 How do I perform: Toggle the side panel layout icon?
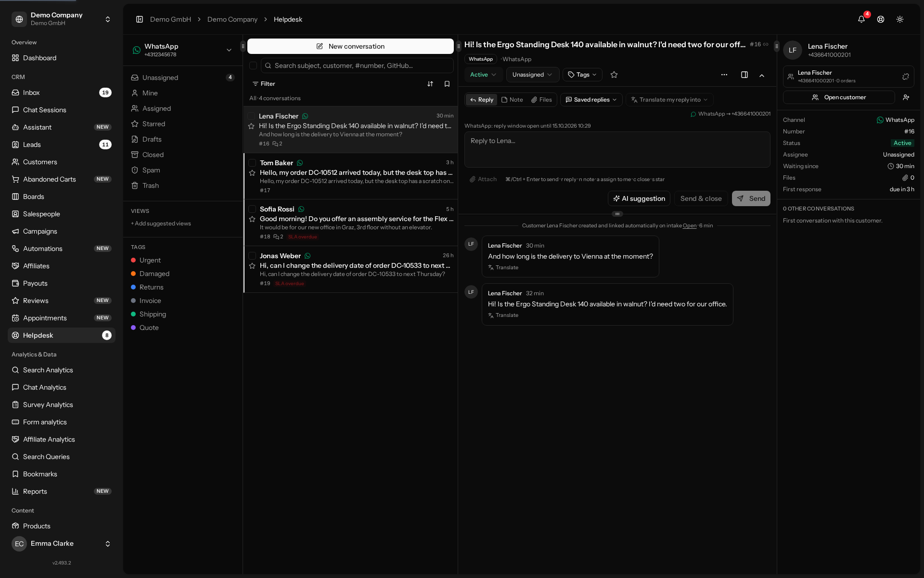click(744, 75)
